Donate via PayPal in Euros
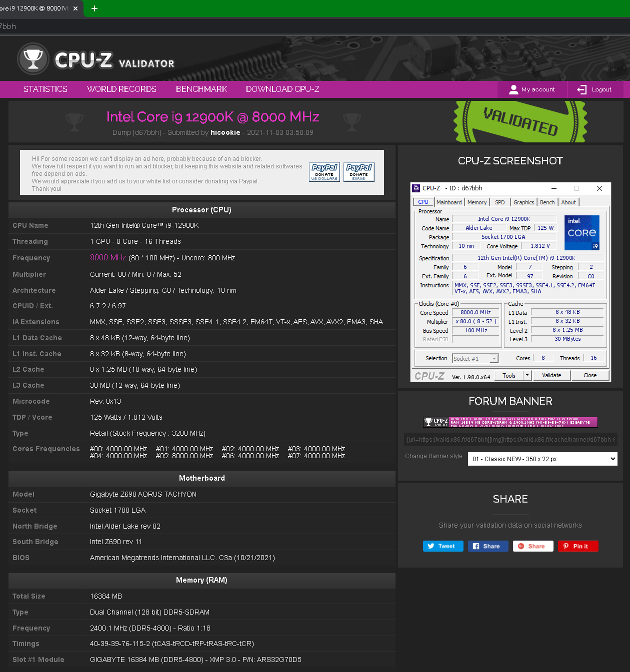The image size is (630, 672). click(x=358, y=172)
